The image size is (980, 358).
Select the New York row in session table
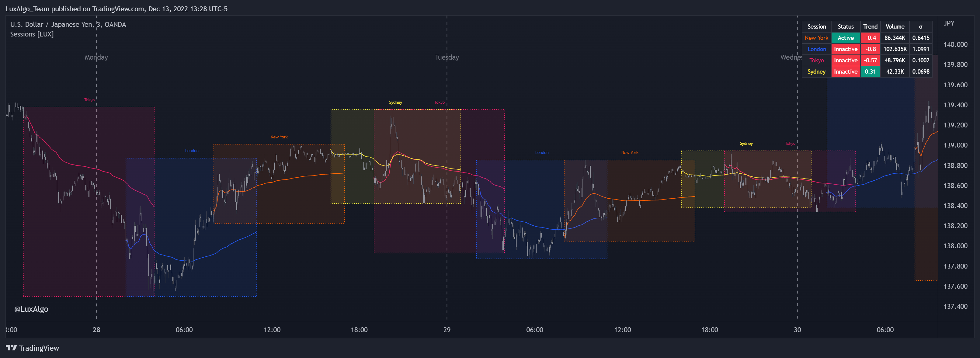pyautogui.click(x=816, y=38)
